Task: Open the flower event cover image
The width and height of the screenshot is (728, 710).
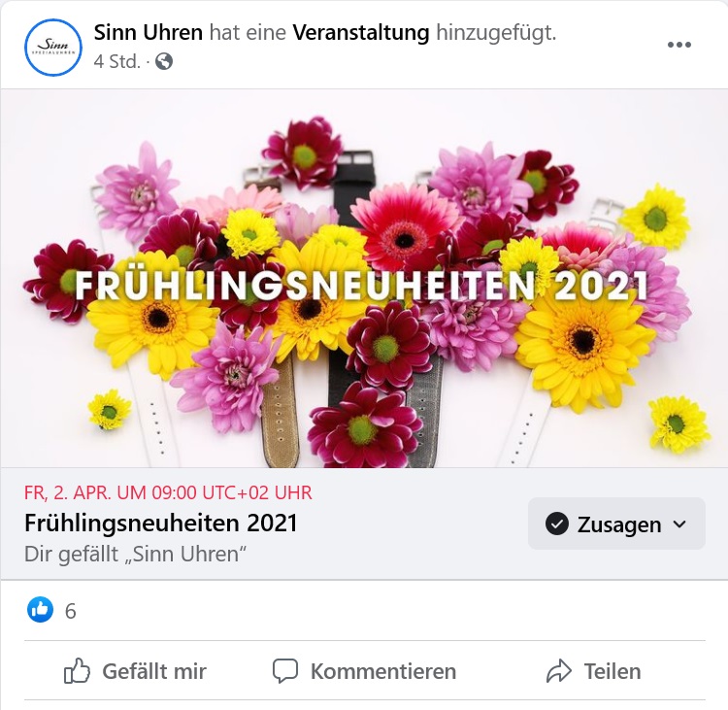Action: (x=364, y=278)
